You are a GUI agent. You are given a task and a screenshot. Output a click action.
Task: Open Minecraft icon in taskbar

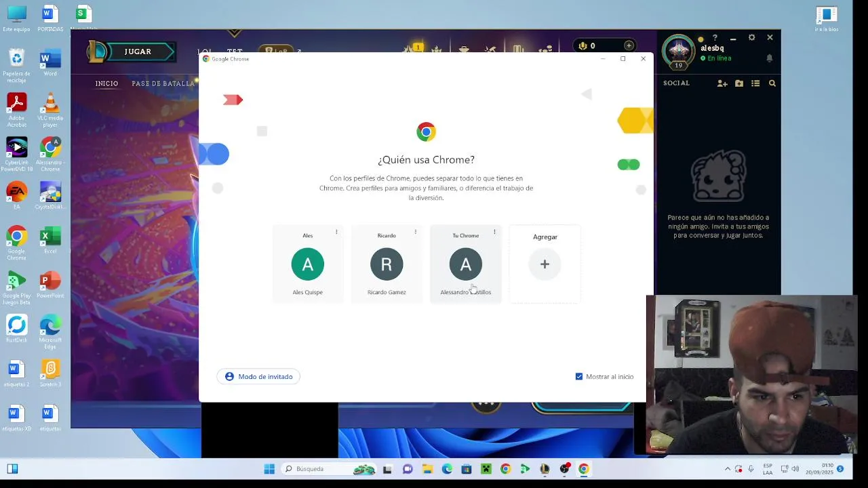(486, 469)
